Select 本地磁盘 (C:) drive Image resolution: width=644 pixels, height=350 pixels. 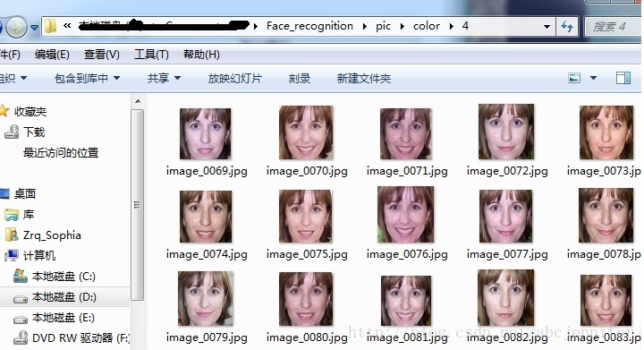[64, 276]
